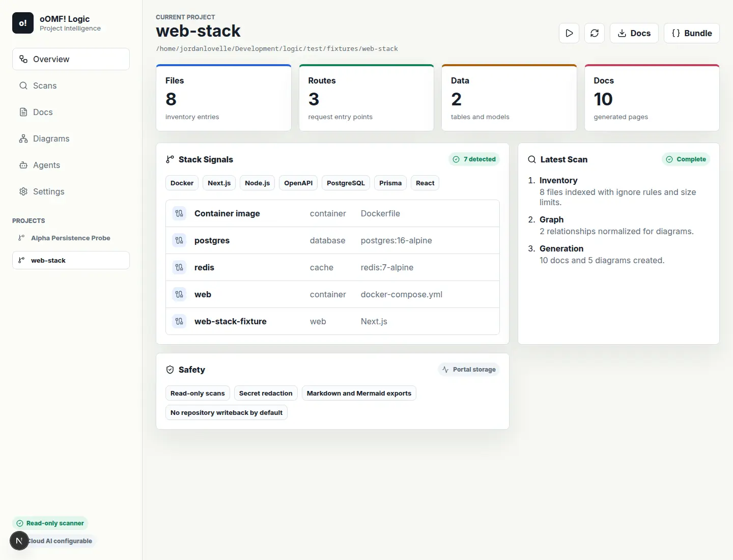The height and width of the screenshot is (560, 733).
Task: Click the Markdown and Mermaid exports tag
Action: point(359,393)
